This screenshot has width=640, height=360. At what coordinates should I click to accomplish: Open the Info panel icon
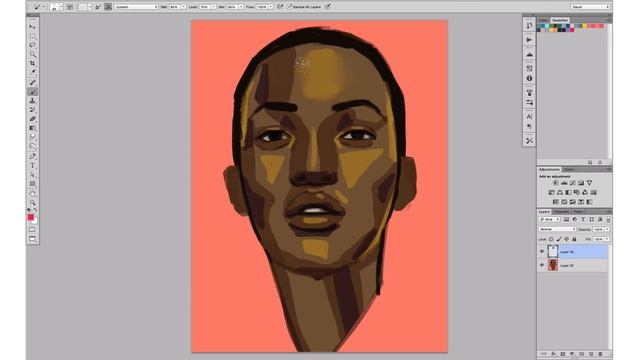(x=529, y=78)
